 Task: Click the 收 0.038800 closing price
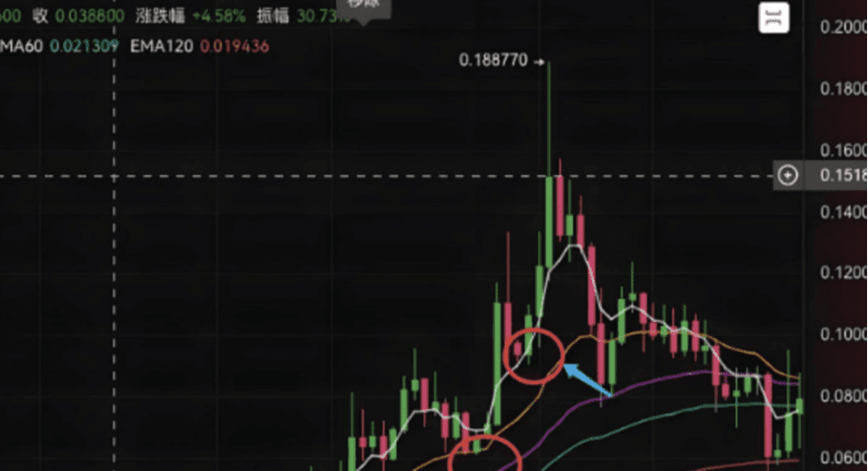coord(78,16)
